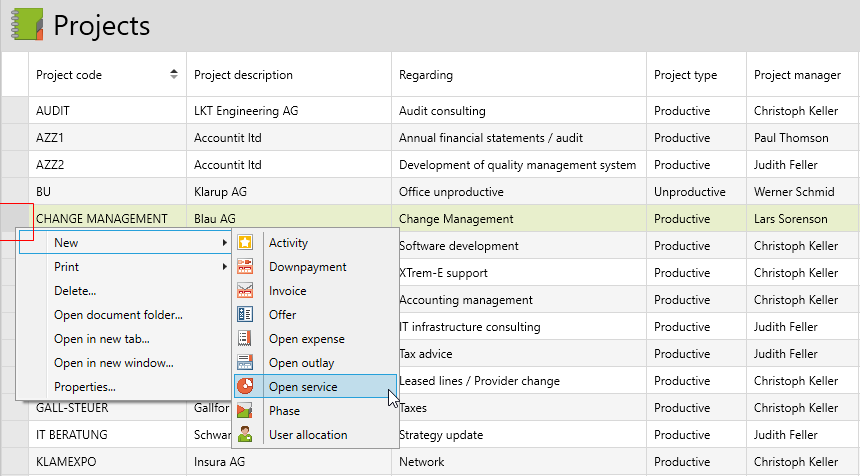The image size is (860, 476).
Task: Click the Open service pie icon
Action: (x=245, y=387)
